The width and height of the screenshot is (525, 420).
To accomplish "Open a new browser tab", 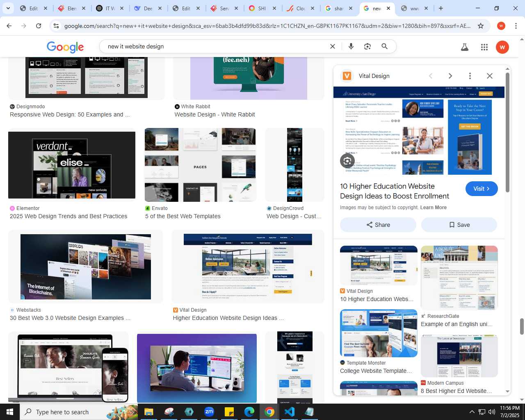I will click(x=441, y=8).
